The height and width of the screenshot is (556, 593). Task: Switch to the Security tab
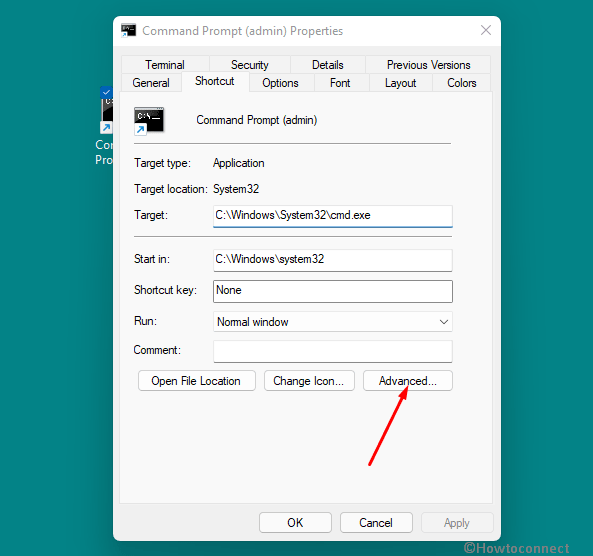pos(250,65)
